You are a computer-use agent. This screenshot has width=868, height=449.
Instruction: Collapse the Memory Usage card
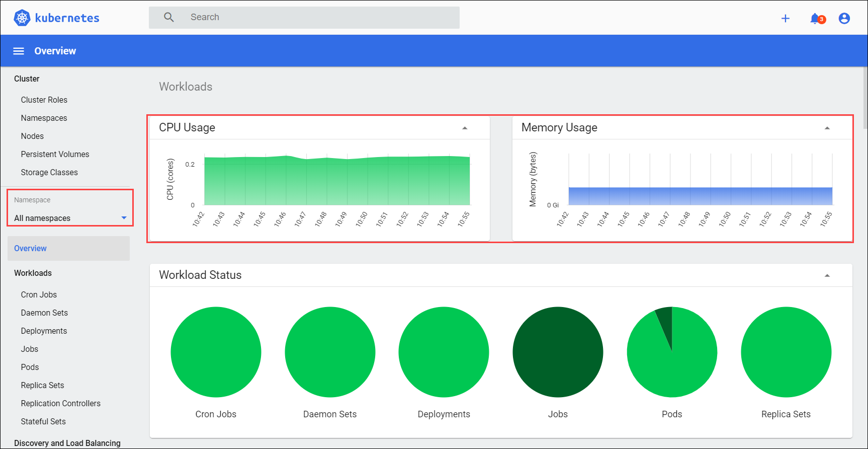pyautogui.click(x=827, y=128)
